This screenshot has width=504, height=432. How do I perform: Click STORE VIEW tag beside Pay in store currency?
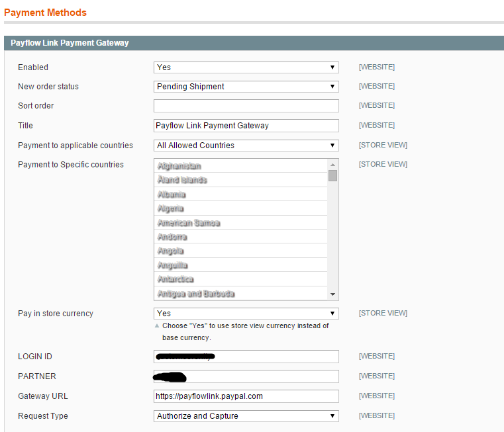coord(383,313)
